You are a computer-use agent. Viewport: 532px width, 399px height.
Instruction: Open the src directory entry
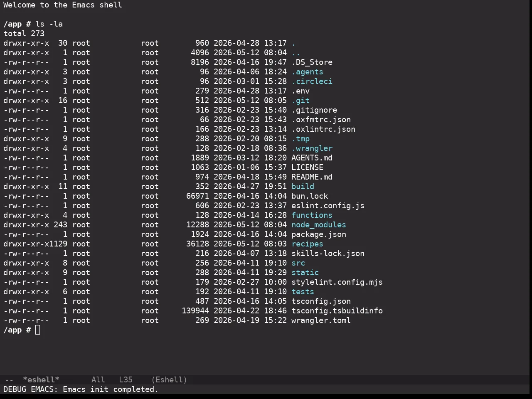(x=298, y=263)
